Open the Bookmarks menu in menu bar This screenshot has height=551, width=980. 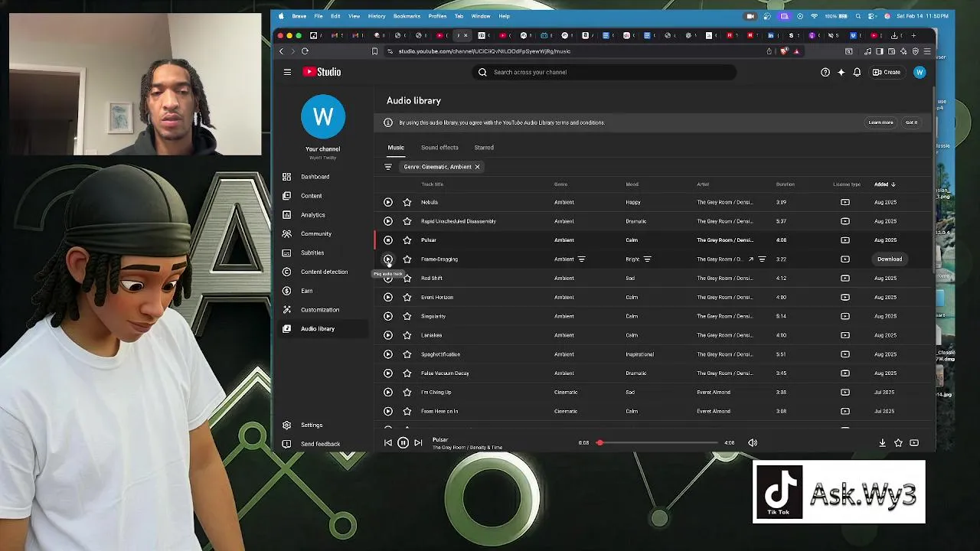click(x=407, y=16)
